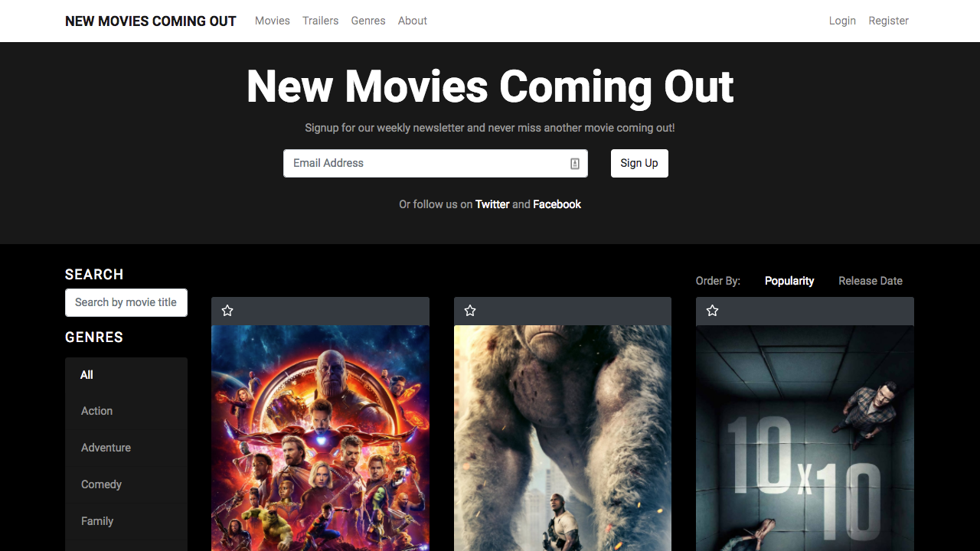980x551 pixels.
Task: Open the Trailers nav item
Action: pyautogui.click(x=321, y=21)
